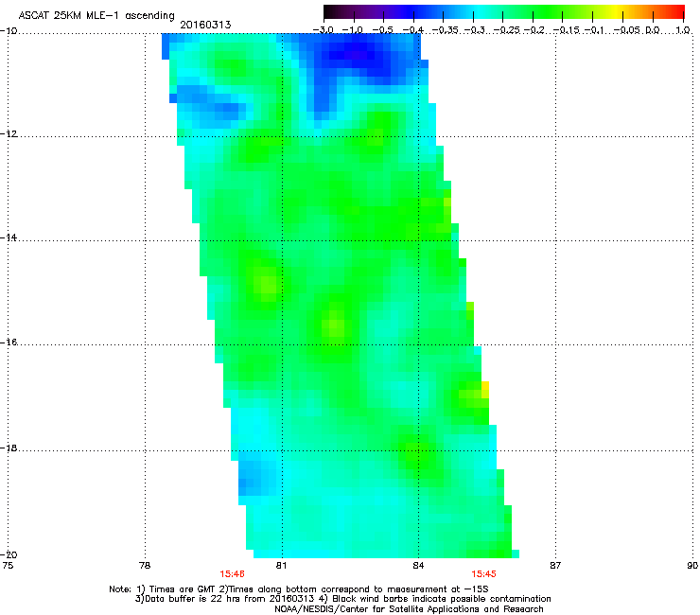The image size is (700, 615).
Task: Click the -0.4 colorbar label
Action: pos(413,30)
